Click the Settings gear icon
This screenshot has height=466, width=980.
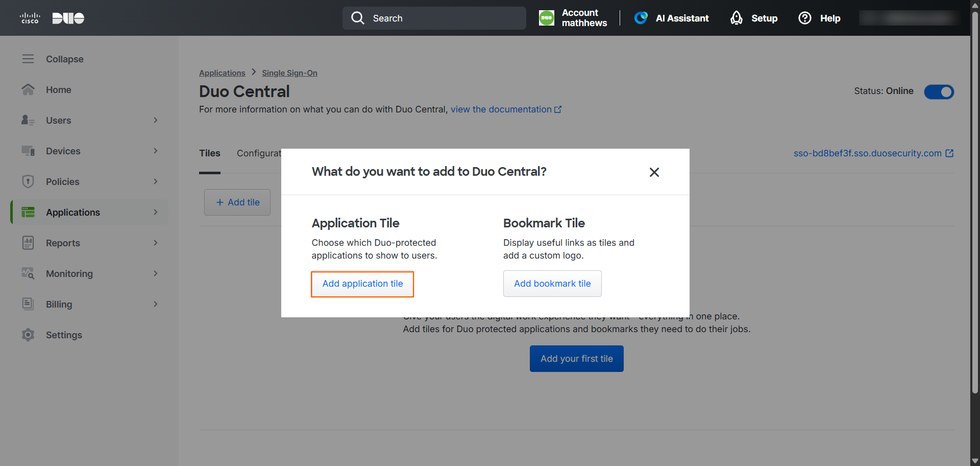28,335
